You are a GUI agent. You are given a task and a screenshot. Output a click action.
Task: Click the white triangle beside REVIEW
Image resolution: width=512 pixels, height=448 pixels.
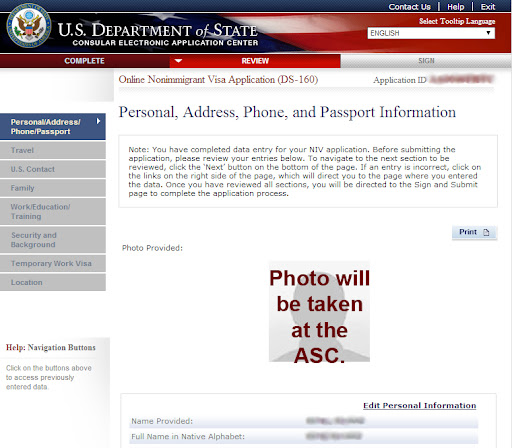(x=178, y=61)
